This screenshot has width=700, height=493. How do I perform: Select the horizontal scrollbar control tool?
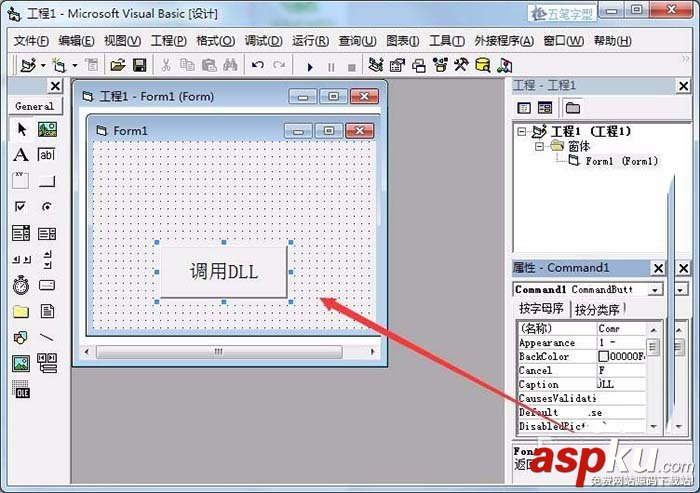21,259
